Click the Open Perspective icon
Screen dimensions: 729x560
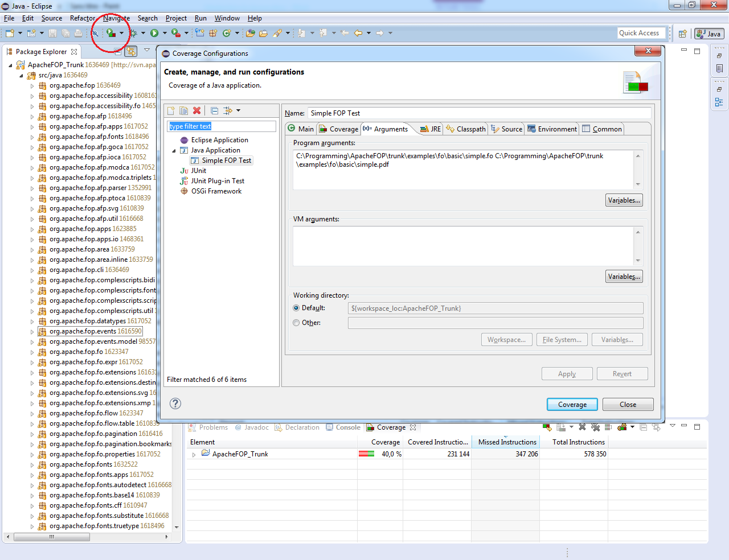click(x=682, y=34)
